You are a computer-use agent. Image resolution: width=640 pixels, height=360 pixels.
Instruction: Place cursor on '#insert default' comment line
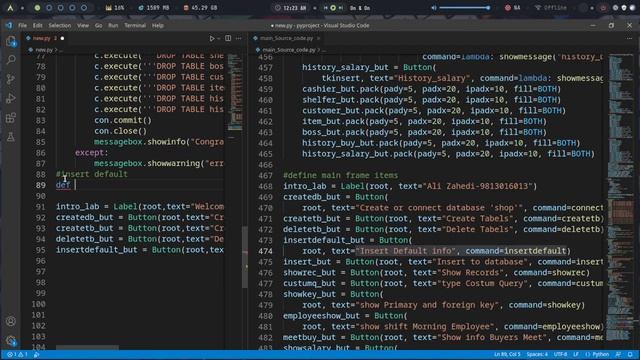(92, 174)
